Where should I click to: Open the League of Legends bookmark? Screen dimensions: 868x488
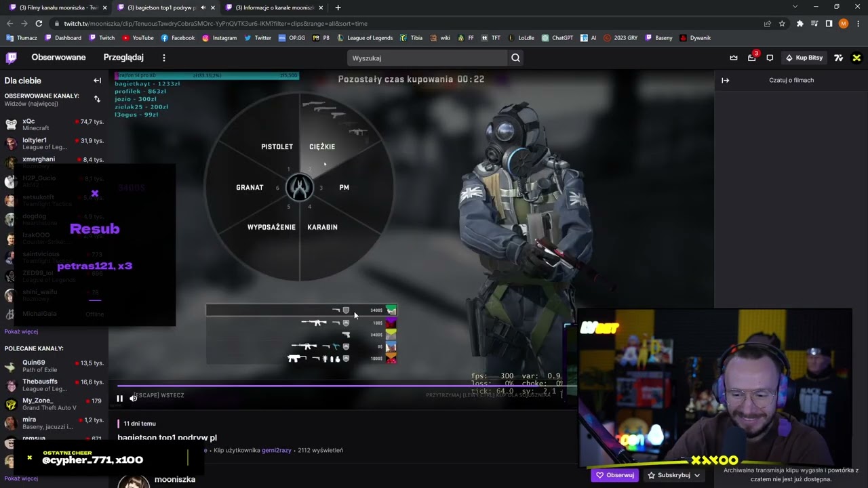point(365,38)
